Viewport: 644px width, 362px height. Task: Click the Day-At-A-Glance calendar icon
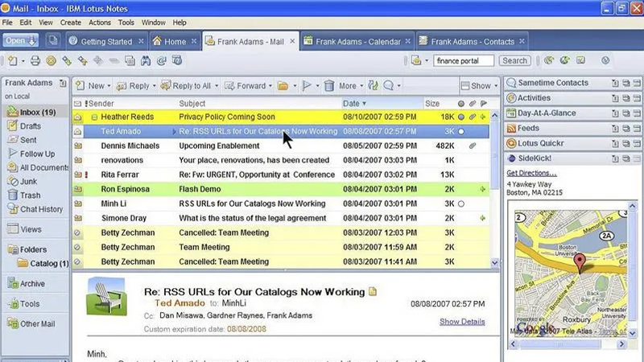[x=511, y=113]
